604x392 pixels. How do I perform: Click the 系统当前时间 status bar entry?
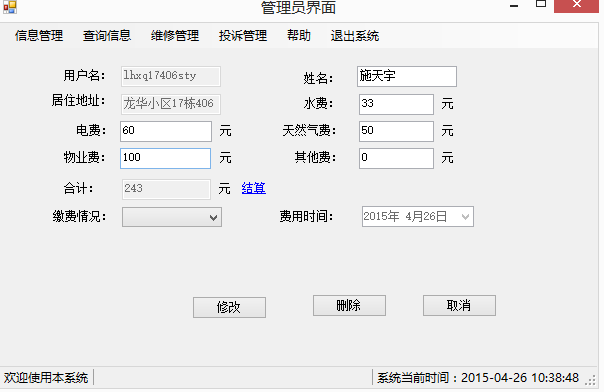click(478, 378)
